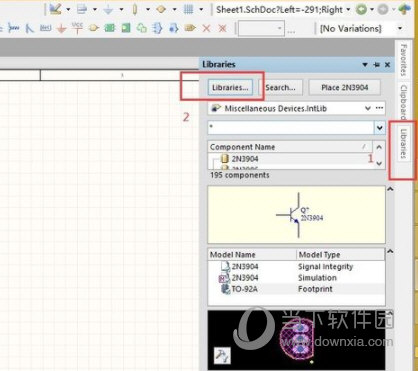Close the Libraries panel
This screenshot has height=371, width=418.
click(x=387, y=65)
